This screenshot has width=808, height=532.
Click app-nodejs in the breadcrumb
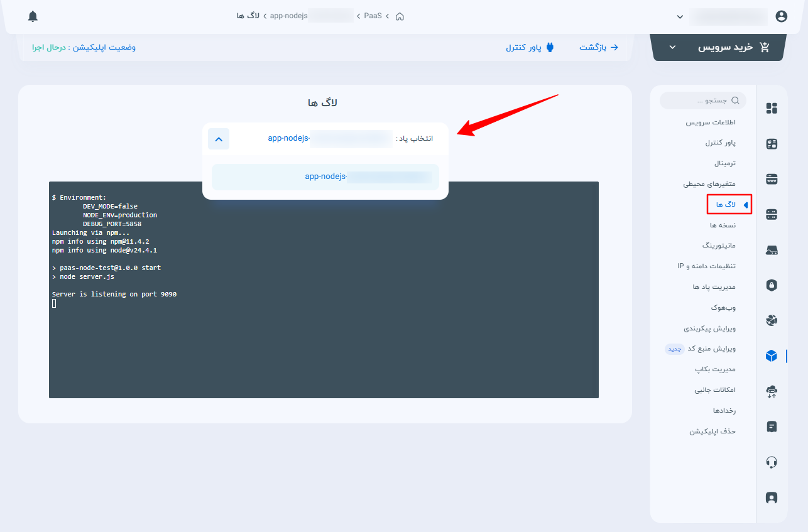pos(288,16)
